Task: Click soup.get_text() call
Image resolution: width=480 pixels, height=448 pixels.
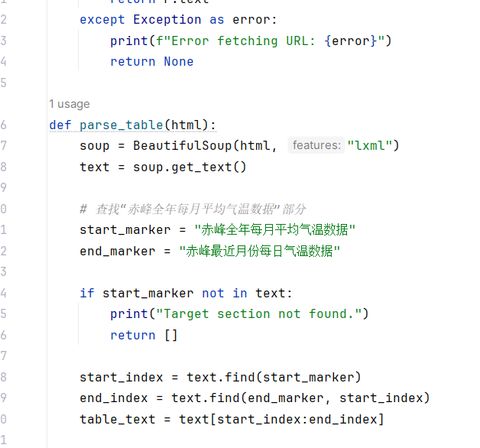Action: coord(190,167)
